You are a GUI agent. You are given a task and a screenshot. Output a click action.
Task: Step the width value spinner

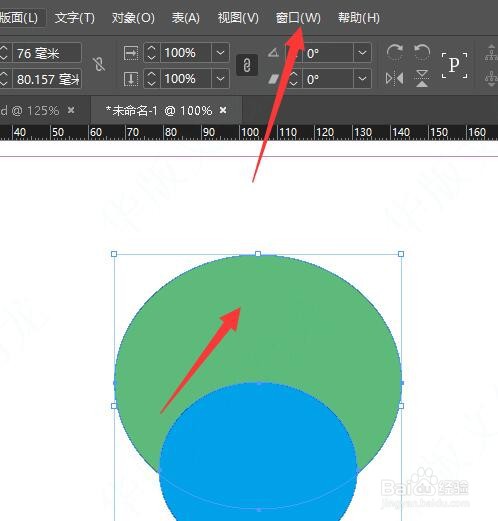tap(3, 53)
